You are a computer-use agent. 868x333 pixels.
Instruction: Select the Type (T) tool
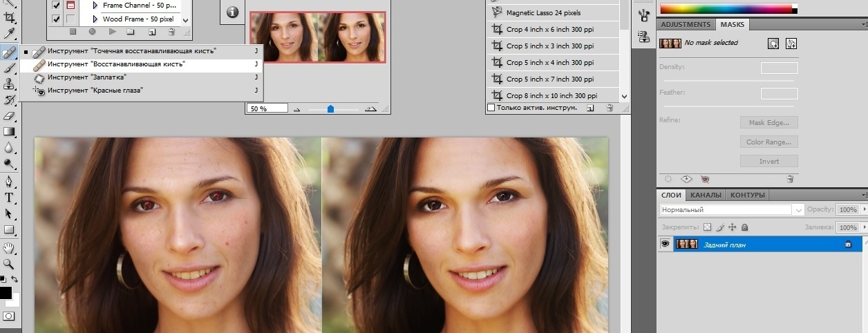click(10, 198)
